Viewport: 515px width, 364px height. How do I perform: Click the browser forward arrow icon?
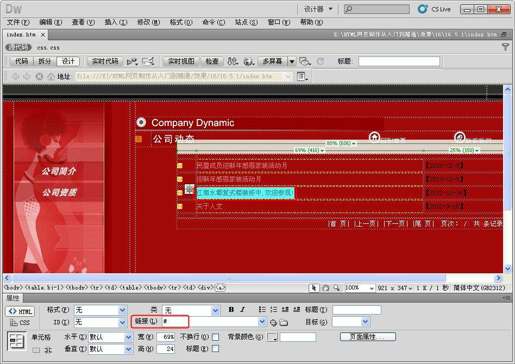(27, 76)
